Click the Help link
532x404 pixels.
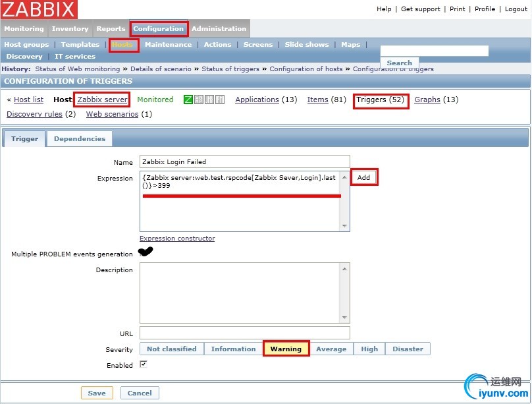coord(384,9)
